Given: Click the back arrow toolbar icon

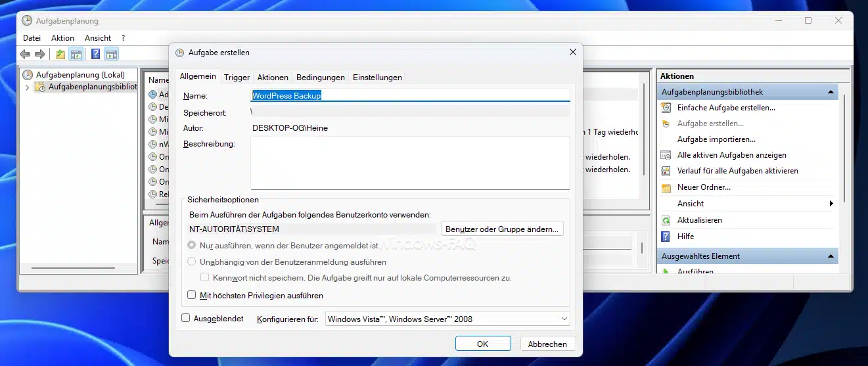Looking at the screenshot, I should pyautogui.click(x=25, y=55).
